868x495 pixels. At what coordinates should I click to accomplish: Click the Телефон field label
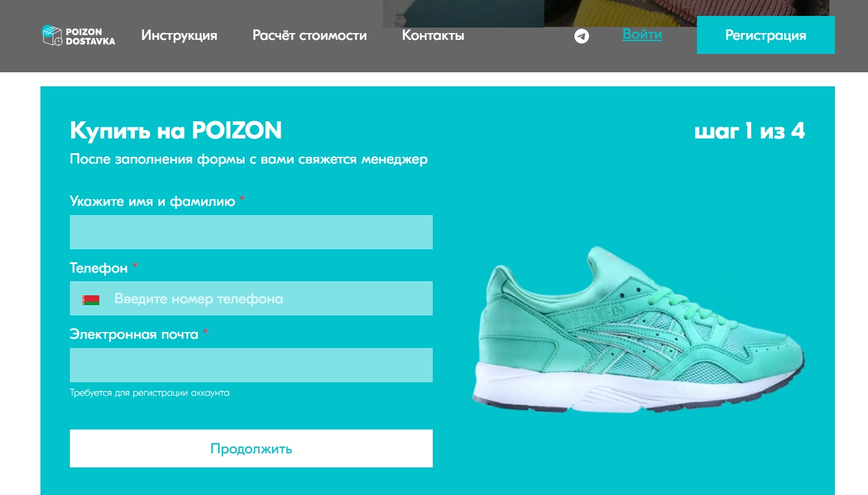click(99, 268)
